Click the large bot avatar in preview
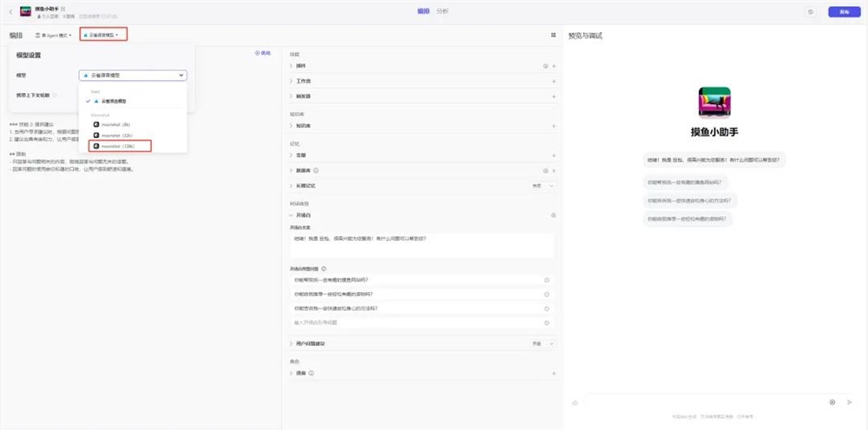Screen dimensions: 868x430 click(x=714, y=103)
